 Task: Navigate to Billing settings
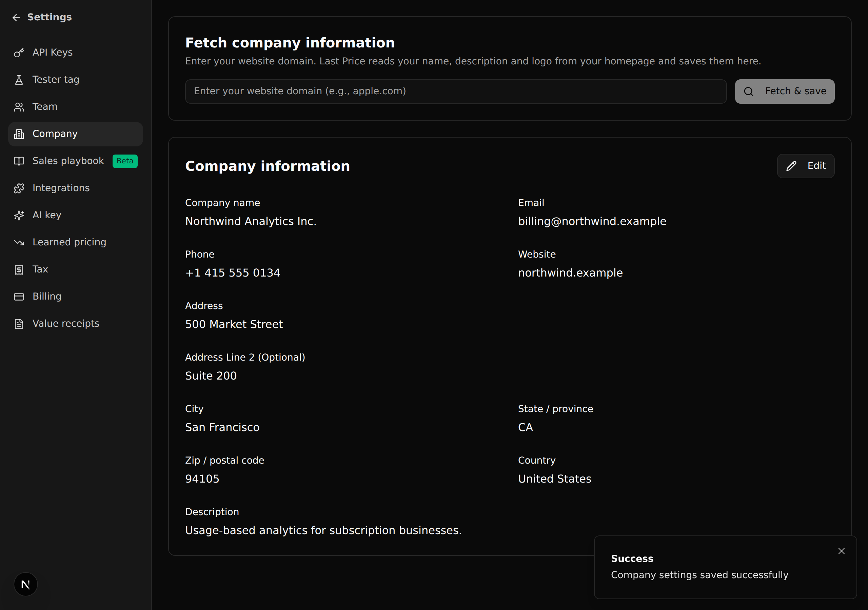[x=76, y=297]
